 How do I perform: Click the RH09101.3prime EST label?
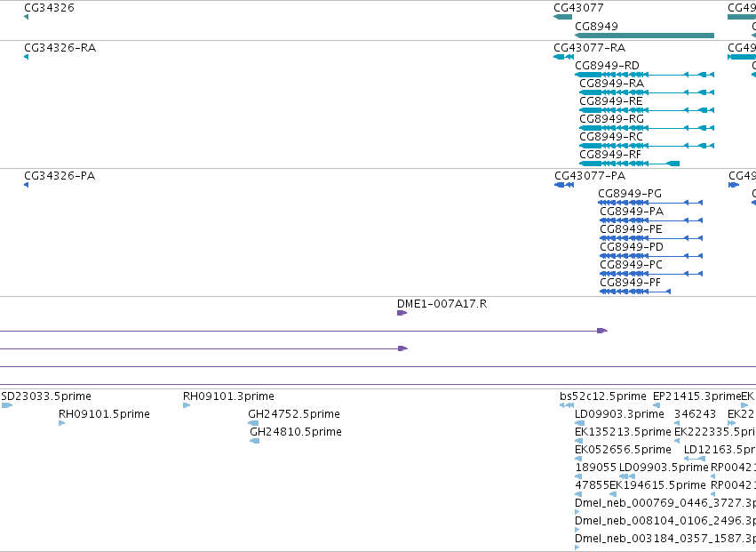[x=228, y=396]
